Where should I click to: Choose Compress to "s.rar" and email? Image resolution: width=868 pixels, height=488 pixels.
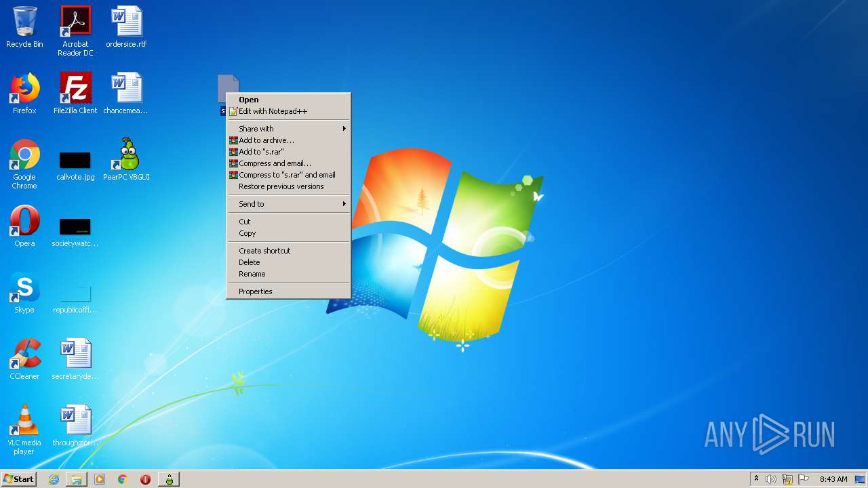click(x=288, y=175)
